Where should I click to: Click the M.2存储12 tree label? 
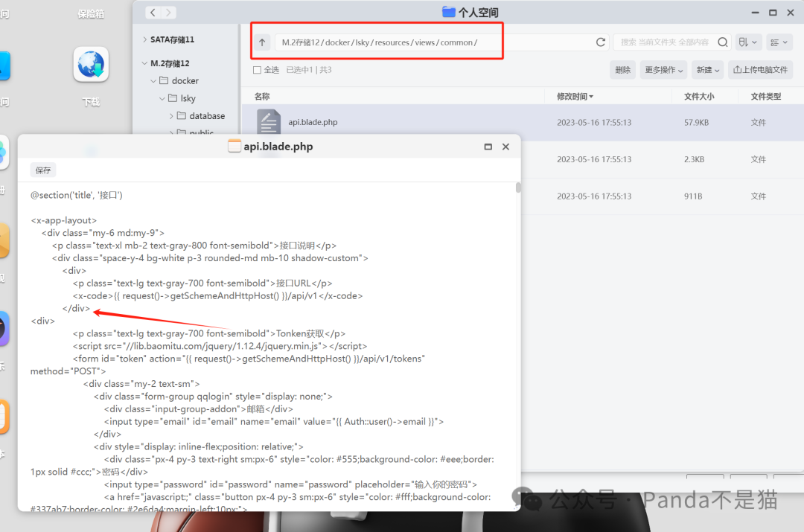point(170,63)
